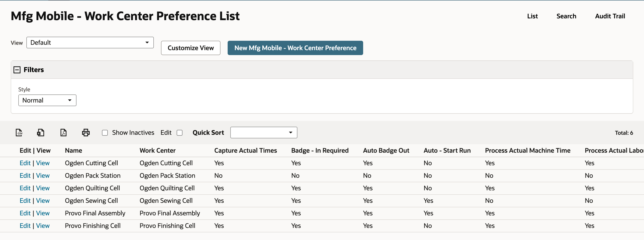Edit the Ogden Pack Station record

pos(25,176)
